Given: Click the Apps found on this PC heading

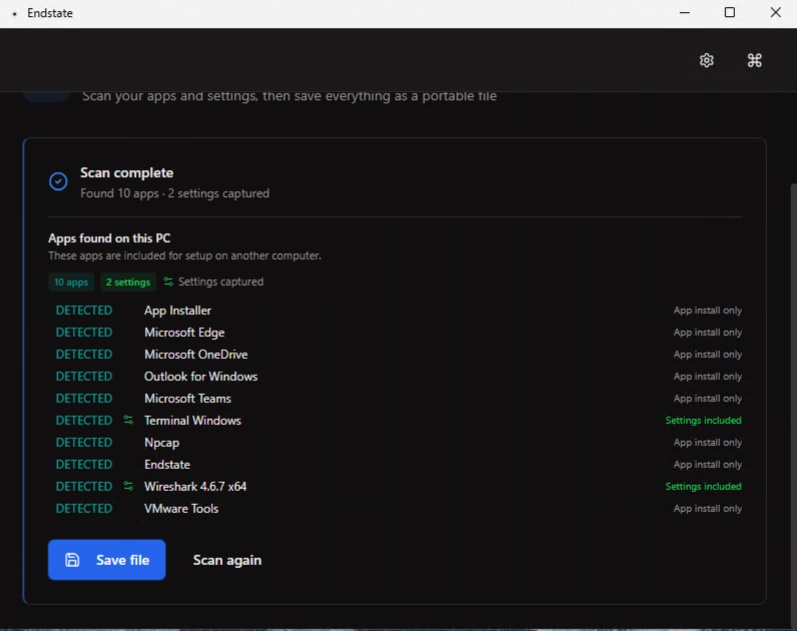Looking at the screenshot, I should tap(109, 238).
